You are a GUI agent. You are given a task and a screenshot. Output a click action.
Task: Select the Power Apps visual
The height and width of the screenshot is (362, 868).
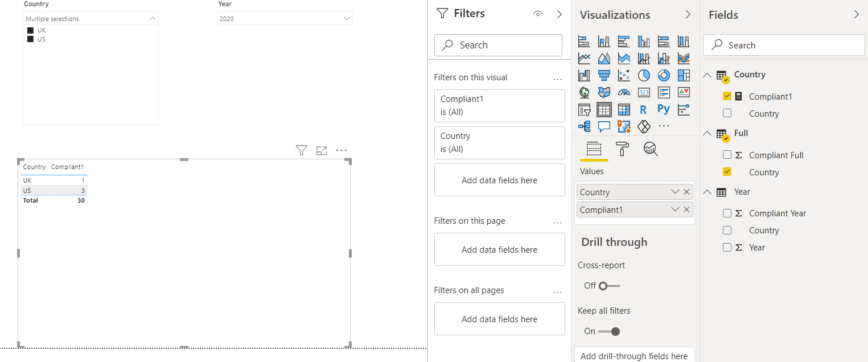644,126
